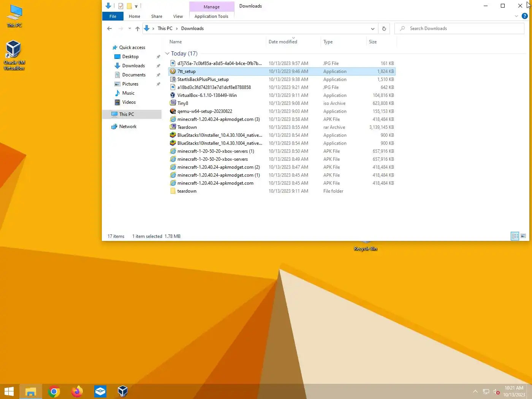Click the network tray icon
The height and width of the screenshot is (399, 532).
pyautogui.click(x=486, y=392)
